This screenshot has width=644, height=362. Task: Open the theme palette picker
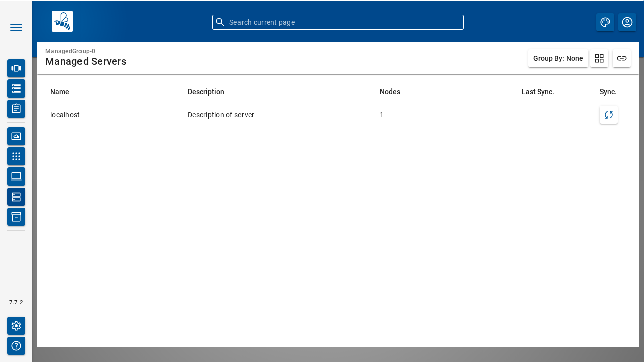pyautogui.click(x=605, y=22)
